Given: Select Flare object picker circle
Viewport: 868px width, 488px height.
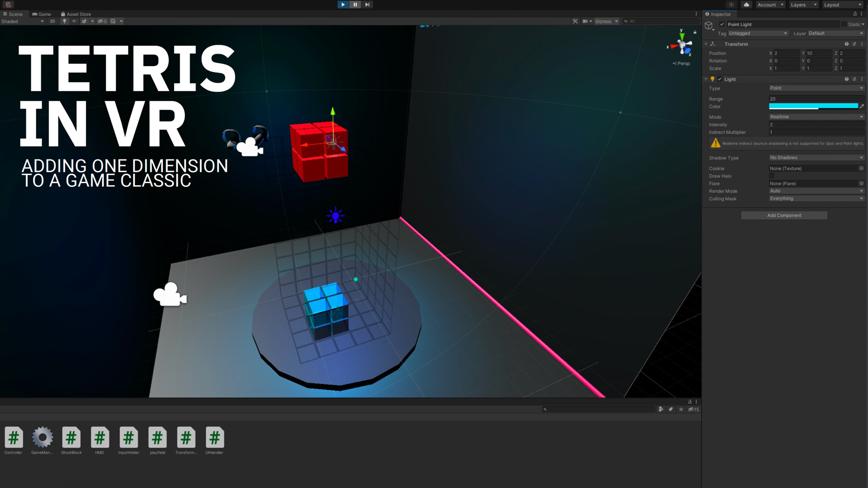Looking at the screenshot, I should (x=861, y=184).
